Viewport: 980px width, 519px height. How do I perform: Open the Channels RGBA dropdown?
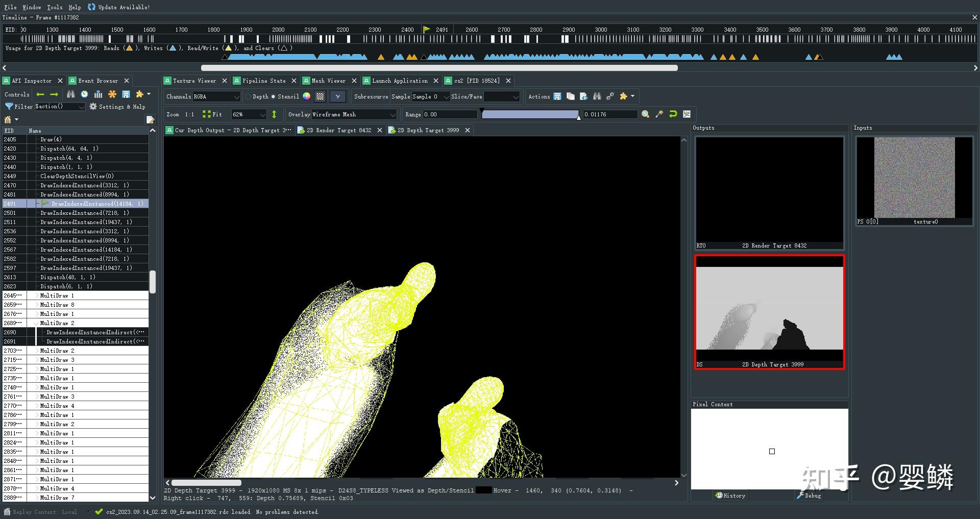click(216, 96)
